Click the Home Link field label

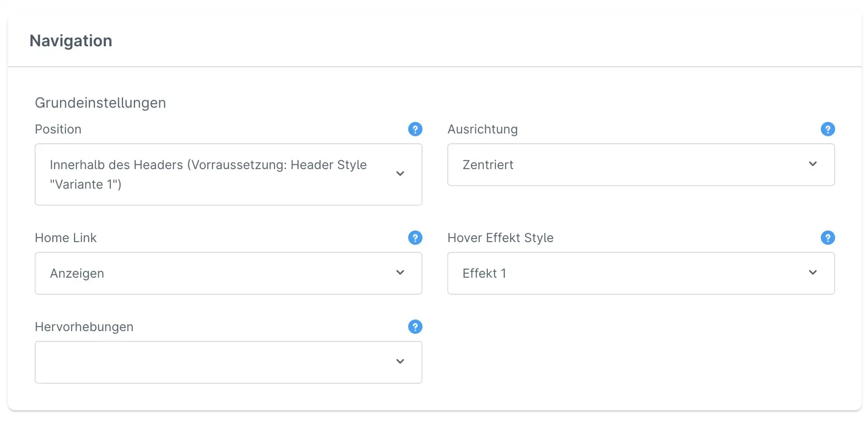(66, 238)
